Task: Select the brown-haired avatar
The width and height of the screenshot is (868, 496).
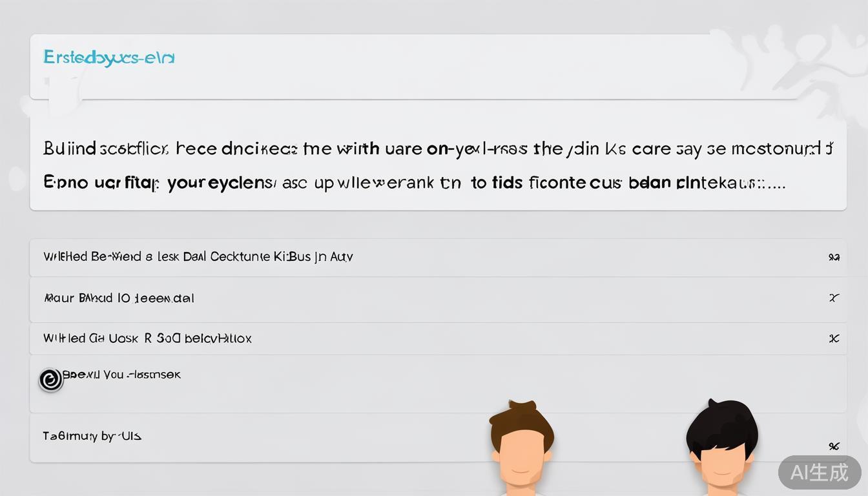Action: (x=521, y=444)
